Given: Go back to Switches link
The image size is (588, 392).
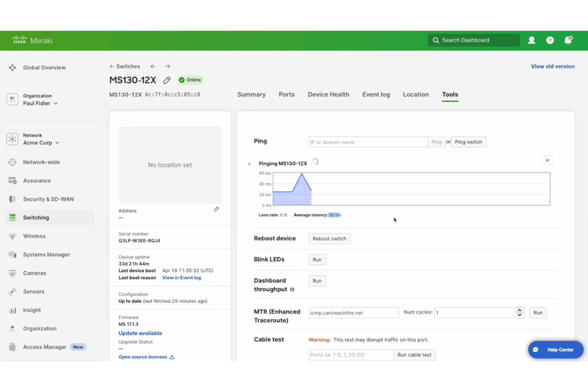Looking at the screenshot, I should pos(124,66).
